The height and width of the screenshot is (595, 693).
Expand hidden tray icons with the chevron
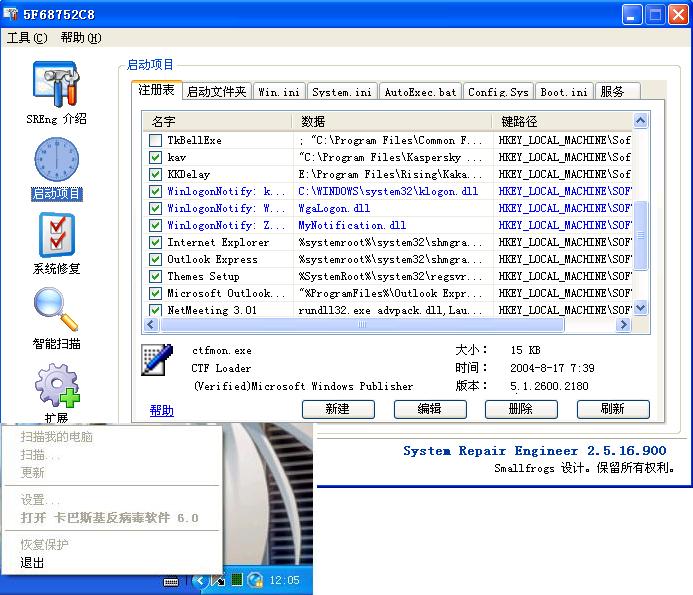pyautogui.click(x=201, y=579)
